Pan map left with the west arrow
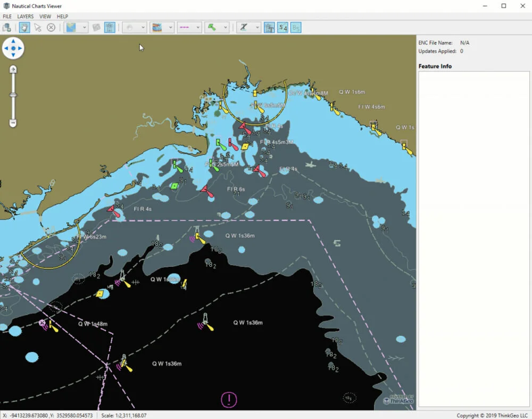 (x=6, y=48)
